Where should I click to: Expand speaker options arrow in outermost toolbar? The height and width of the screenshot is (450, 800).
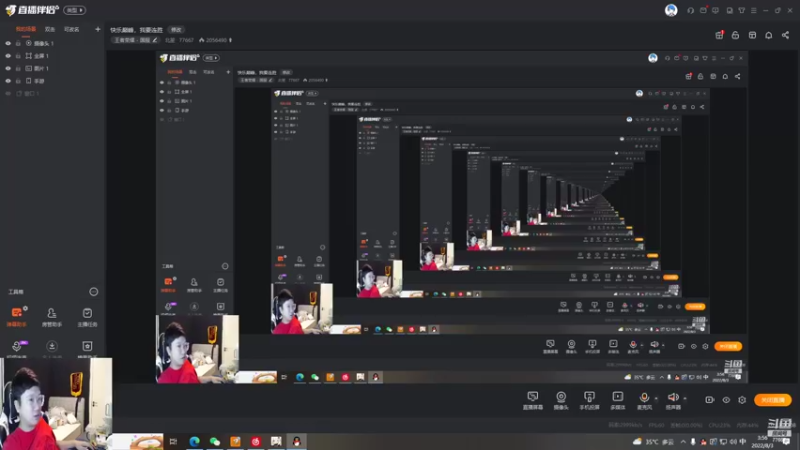[x=685, y=398]
